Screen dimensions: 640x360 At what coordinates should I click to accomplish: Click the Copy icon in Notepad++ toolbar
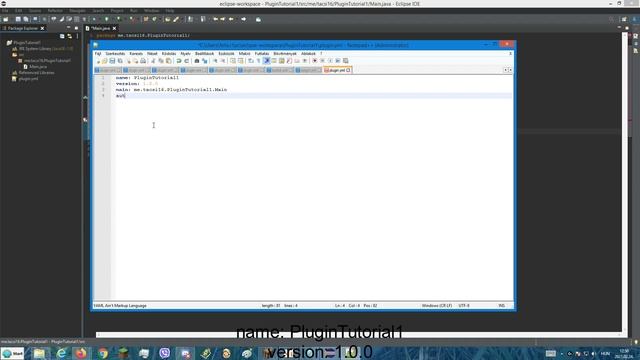[160, 61]
